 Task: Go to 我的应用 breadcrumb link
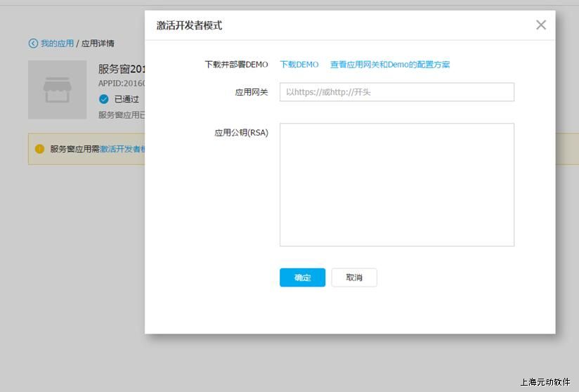click(x=56, y=44)
